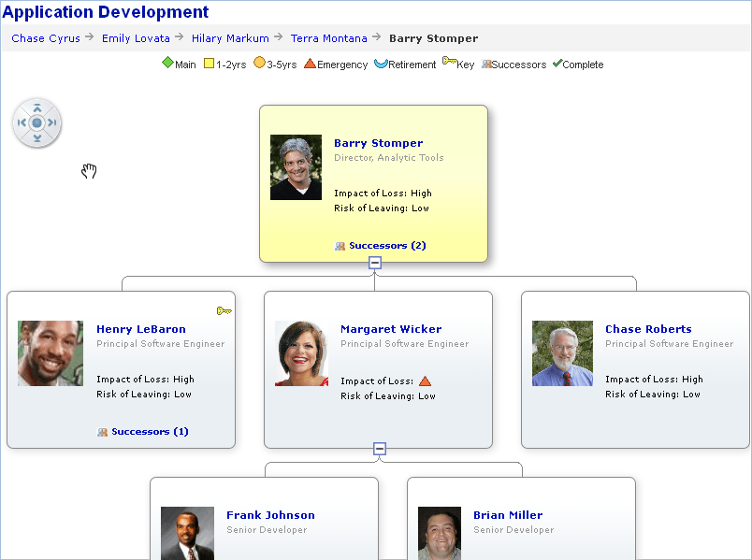Screen dimensions: 752x560
Task: Select Chase Cyrus in the breadcrumb trail
Action: point(45,38)
